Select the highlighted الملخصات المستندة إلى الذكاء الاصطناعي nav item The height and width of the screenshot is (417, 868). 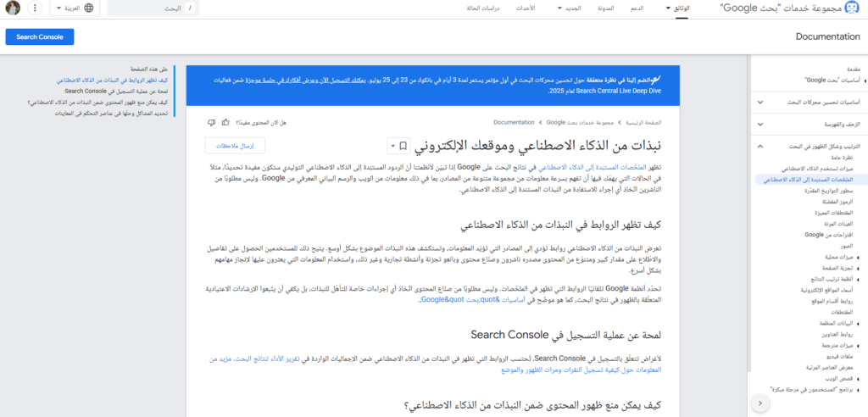tap(810, 180)
